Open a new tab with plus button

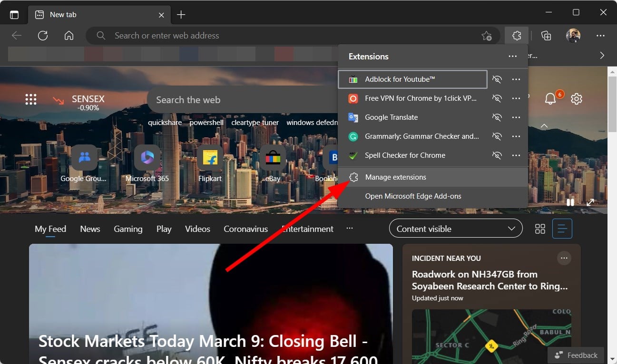[181, 15]
